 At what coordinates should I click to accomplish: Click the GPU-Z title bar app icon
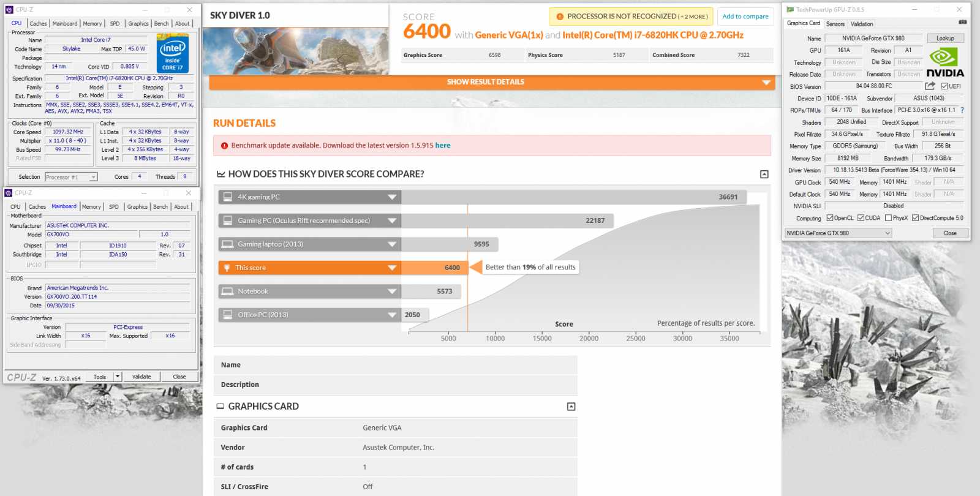click(x=790, y=10)
